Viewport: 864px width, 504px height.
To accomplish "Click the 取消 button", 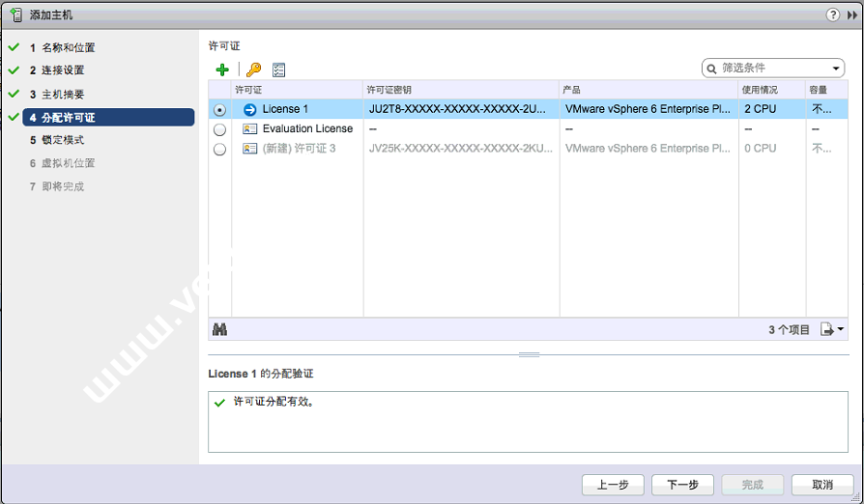I will point(822,485).
